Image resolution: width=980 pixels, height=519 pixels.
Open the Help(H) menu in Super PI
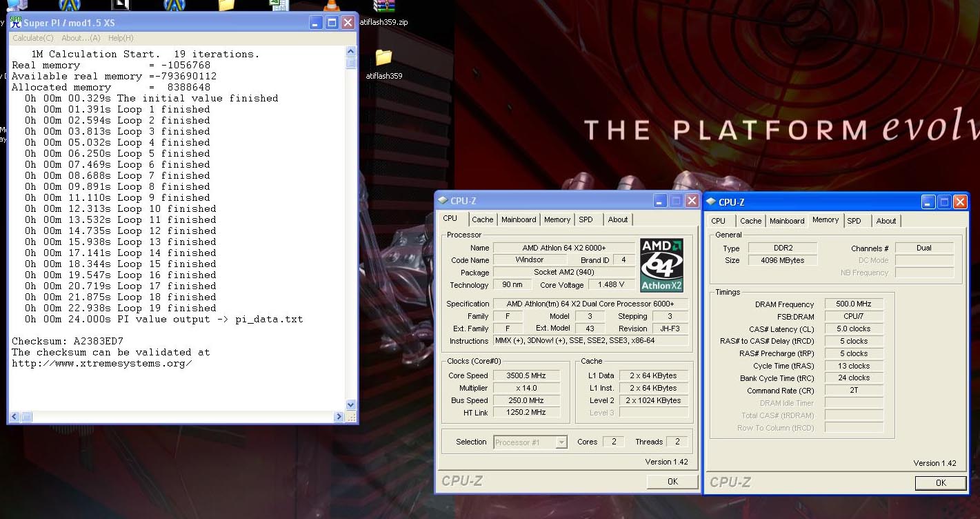121,38
